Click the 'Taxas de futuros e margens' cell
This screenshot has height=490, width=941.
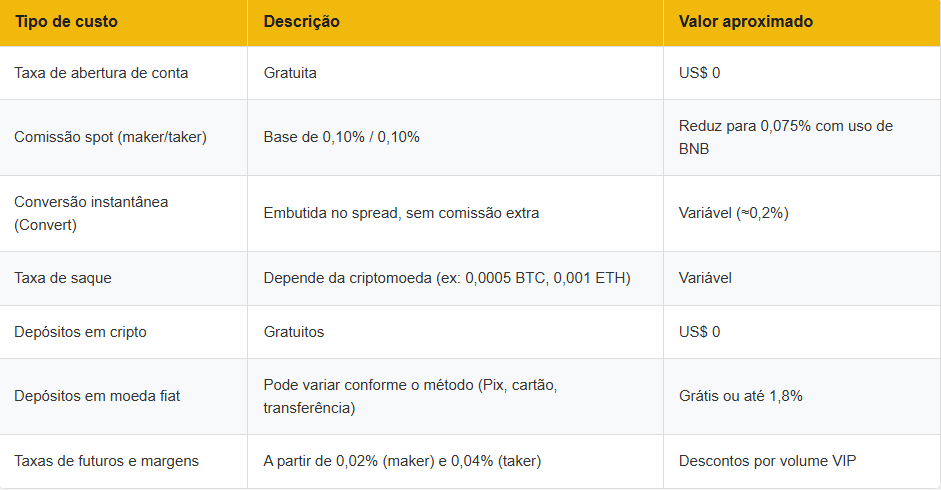[106, 461]
